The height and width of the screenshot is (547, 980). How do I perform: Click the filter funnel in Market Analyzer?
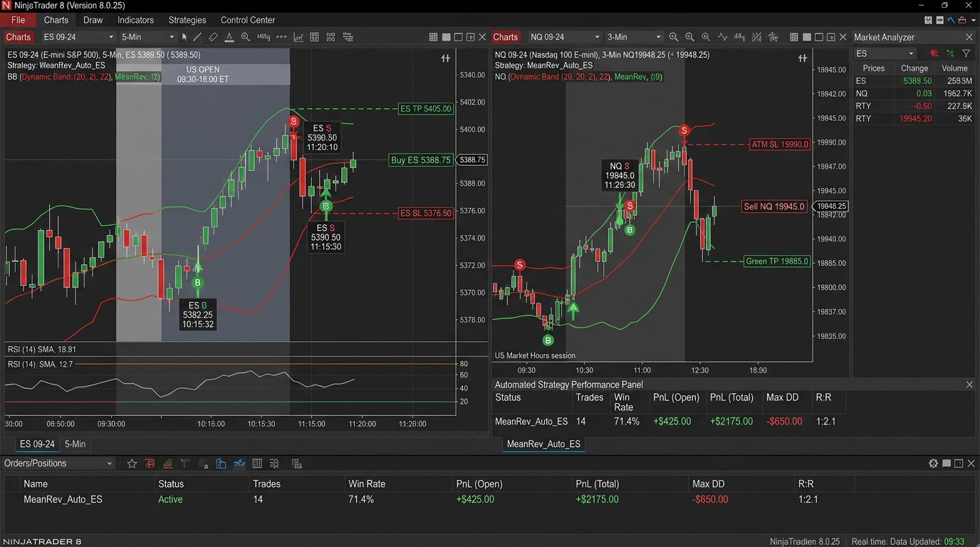coord(966,53)
